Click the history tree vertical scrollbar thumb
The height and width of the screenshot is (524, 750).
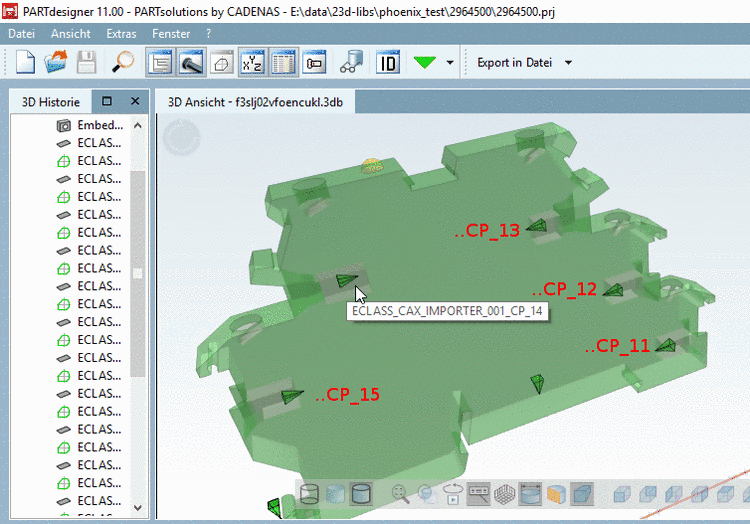pos(138,273)
